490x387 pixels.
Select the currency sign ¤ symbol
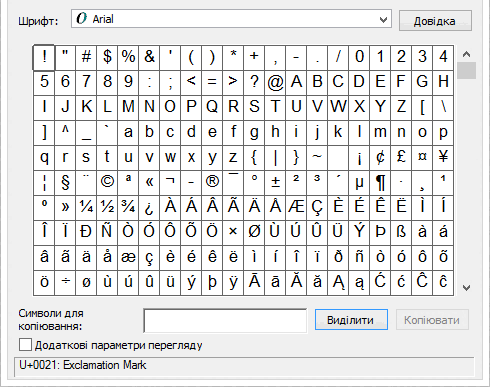(x=422, y=157)
